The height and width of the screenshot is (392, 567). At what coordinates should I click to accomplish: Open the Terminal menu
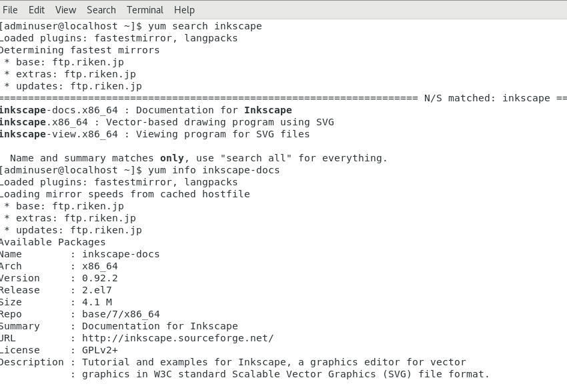click(x=145, y=10)
